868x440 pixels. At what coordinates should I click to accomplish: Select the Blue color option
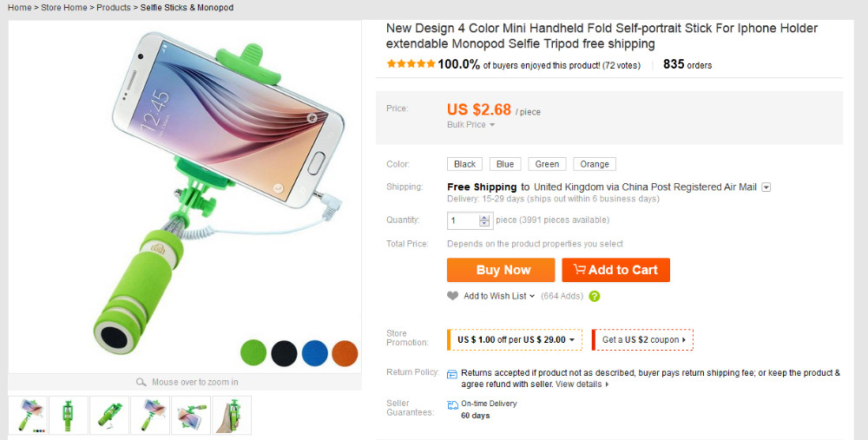505,164
